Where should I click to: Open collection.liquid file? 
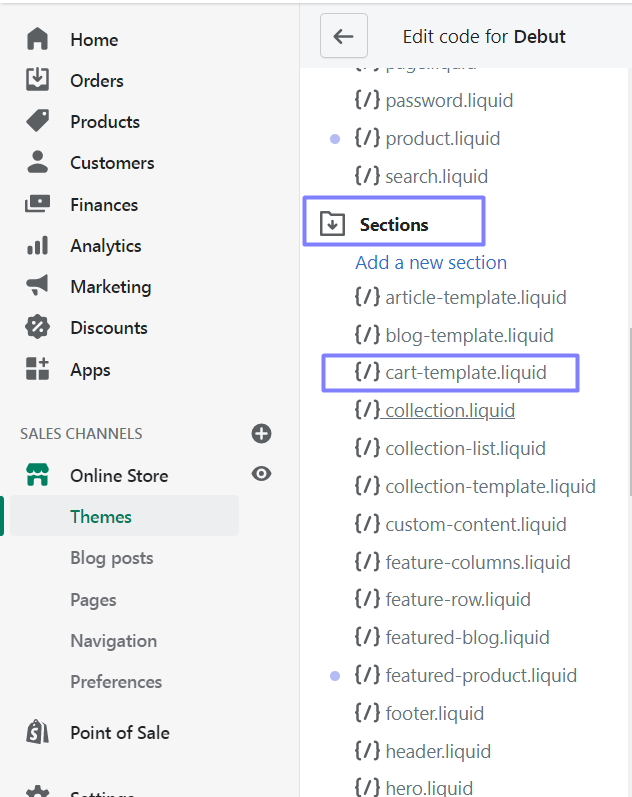(x=449, y=411)
